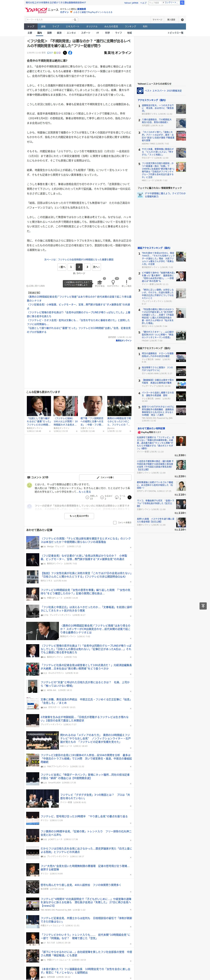Select the エンタメ category
This screenshot has height=980, width=210.
(x=71, y=33)
